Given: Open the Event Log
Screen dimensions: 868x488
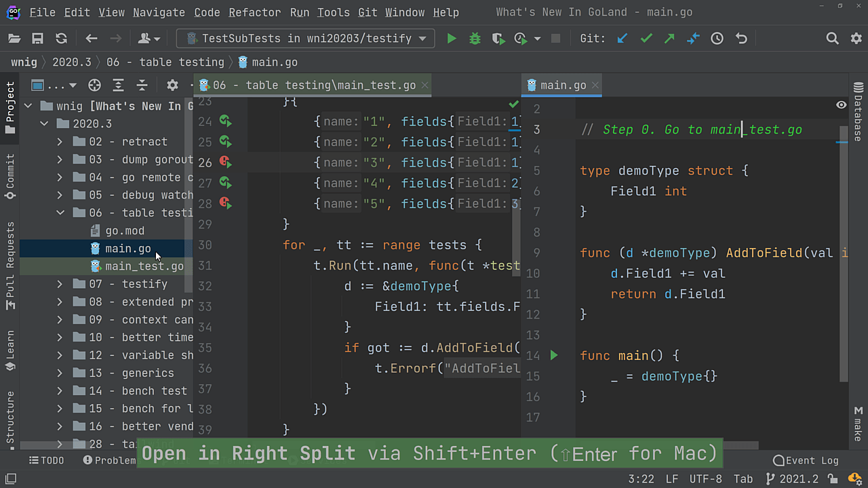Looking at the screenshot, I should [x=806, y=460].
